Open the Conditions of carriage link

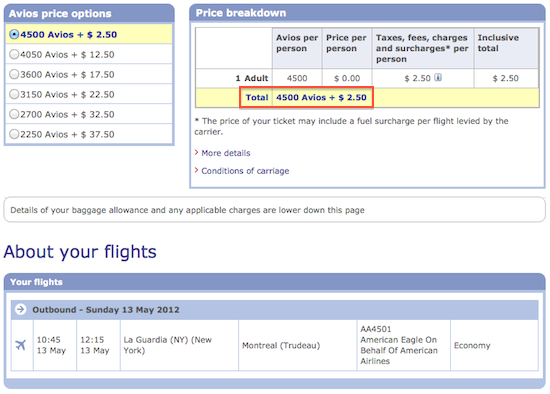tap(245, 171)
